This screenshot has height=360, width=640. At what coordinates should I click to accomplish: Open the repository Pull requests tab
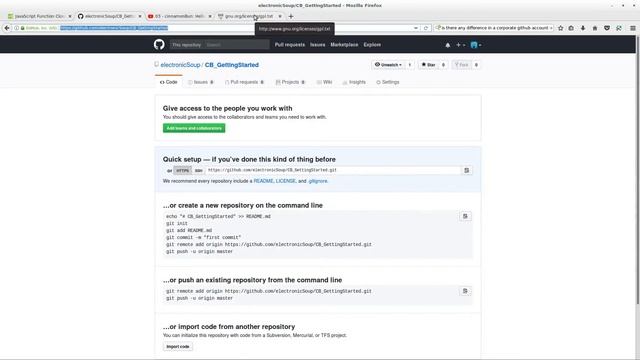(x=244, y=82)
